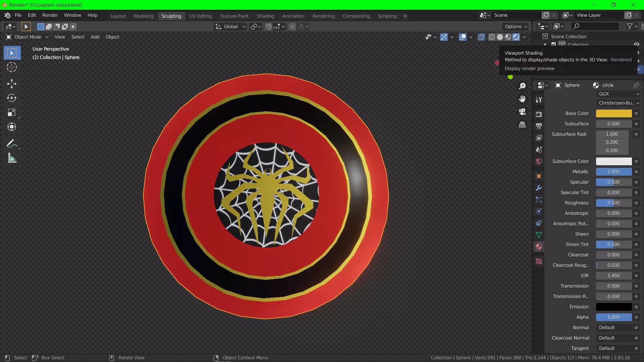Switch to wireframe viewport shading
Image resolution: width=644 pixels, height=362 pixels.
pos(492,37)
